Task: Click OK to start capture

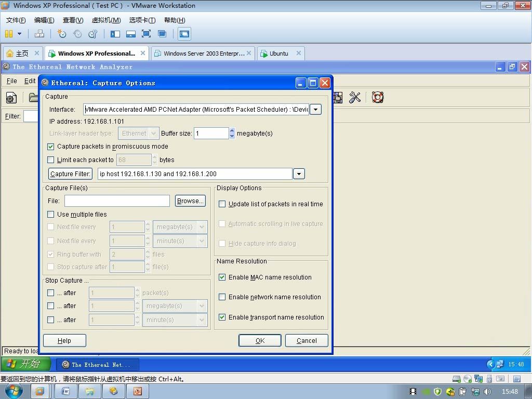Action: [260, 340]
